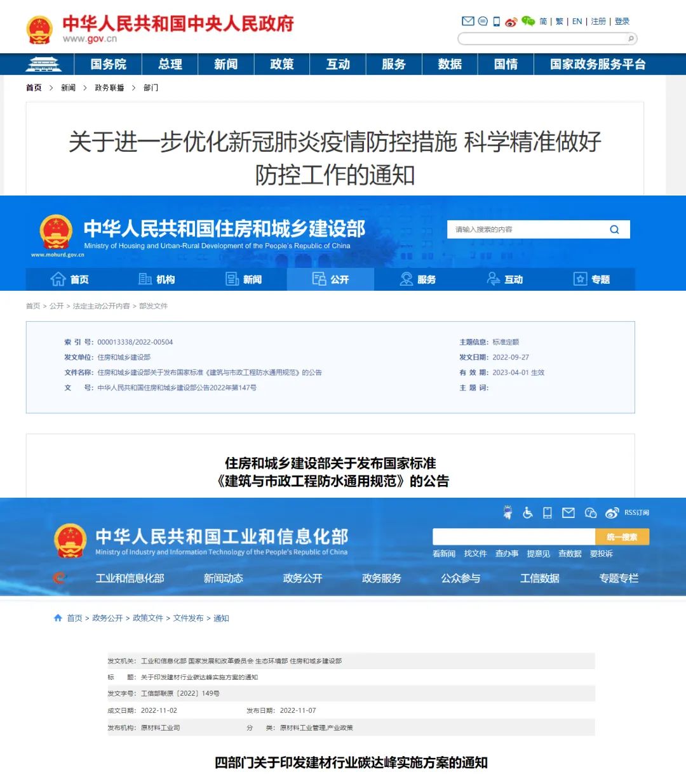Switch to traditional Chinese via 繁 link
This screenshot has width=686, height=784.
coord(560,22)
